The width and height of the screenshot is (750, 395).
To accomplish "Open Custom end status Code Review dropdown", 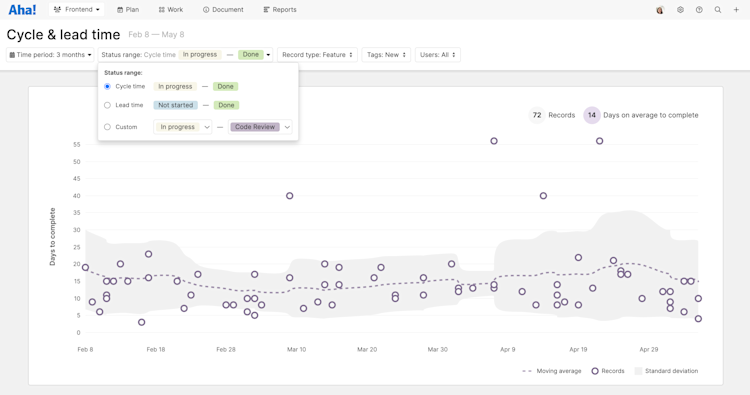I will (260, 127).
